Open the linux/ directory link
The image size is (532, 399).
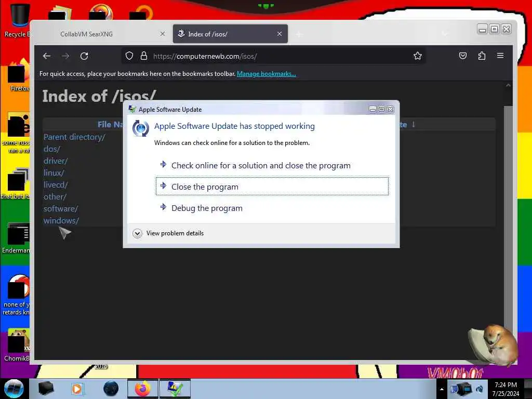(x=54, y=172)
